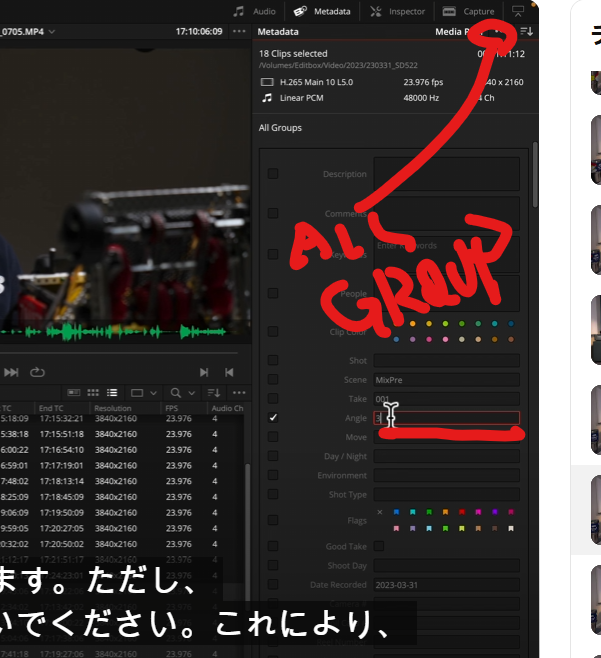This screenshot has width=601, height=658.
Task: Tick the Keywords checkbox
Action: click(273, 254)
